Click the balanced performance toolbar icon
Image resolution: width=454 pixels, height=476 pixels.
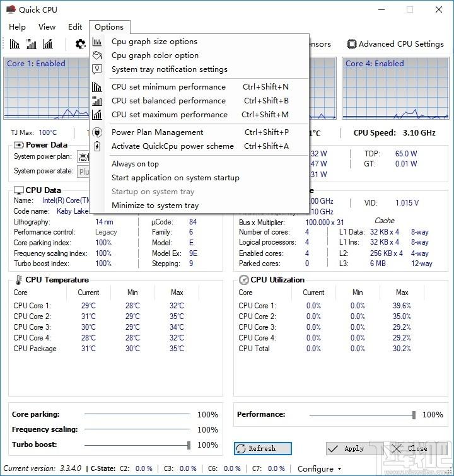coord(32,44)
